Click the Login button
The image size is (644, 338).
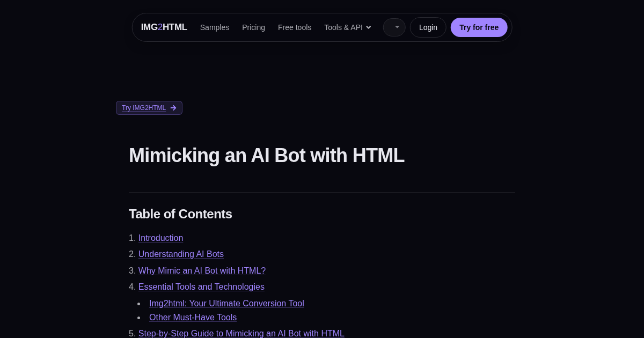[428, 27]
